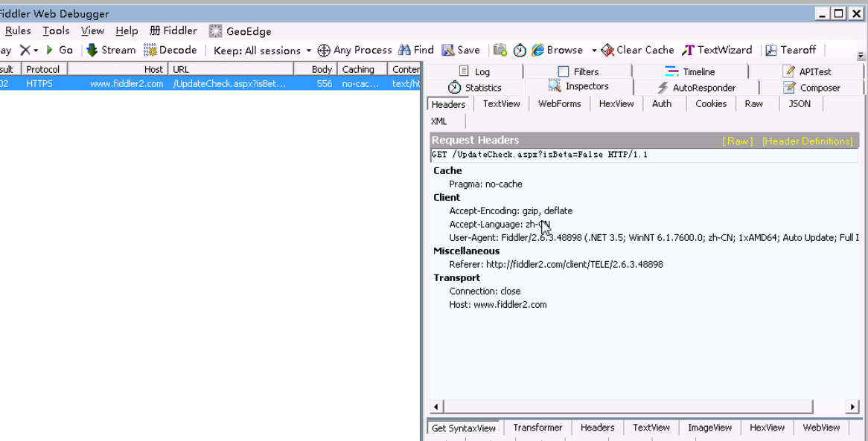Expand the Remove sessions dropdown arrow
The image size is (868, 441).
[x=36, y=51]
